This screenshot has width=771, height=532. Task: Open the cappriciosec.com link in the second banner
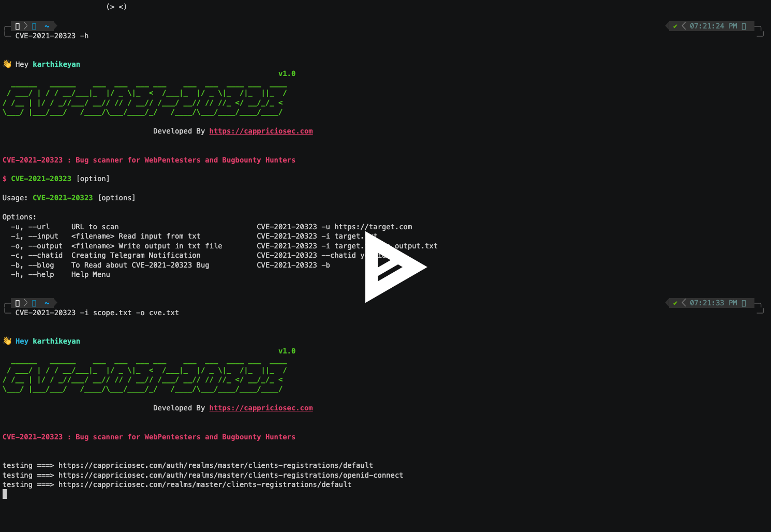(261, 408)
